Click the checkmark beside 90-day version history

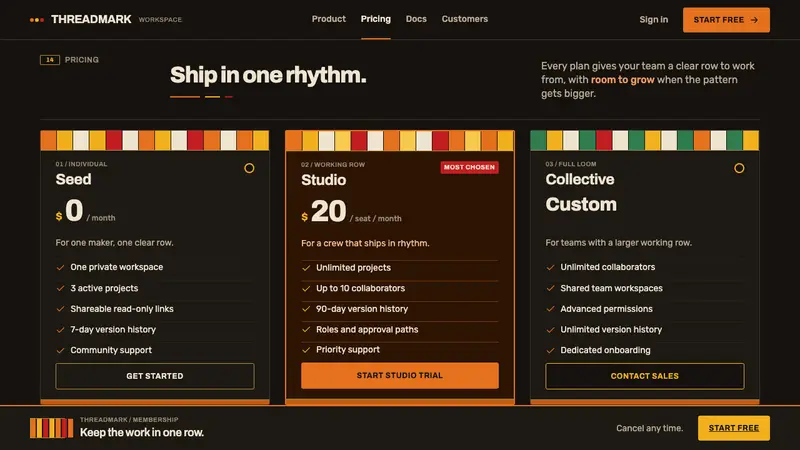(x=306, y=309)
